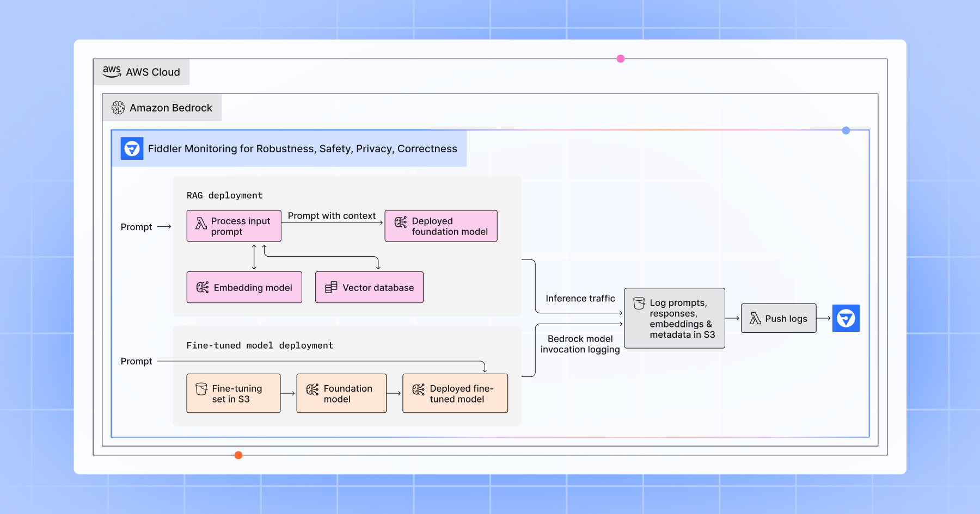Image resolution: width=980 pixels, height=514 pixels.
Task: Click the blue Fiddler icon at the far right
Action: pos(846,318)
